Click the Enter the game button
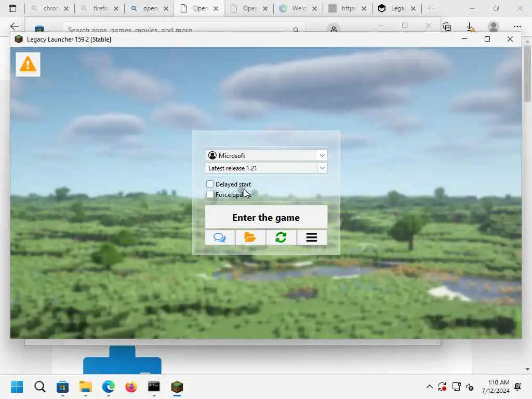Image resolution: width=532 pixels, height=399 pixels. (x=267, y=217)
